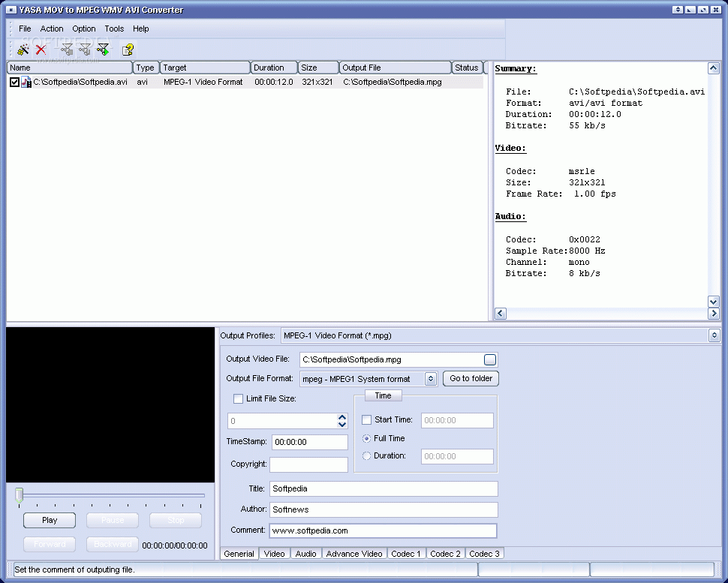Enable the Limit File Size checkbox
This screenshot has width=728, height=583.
238,398
